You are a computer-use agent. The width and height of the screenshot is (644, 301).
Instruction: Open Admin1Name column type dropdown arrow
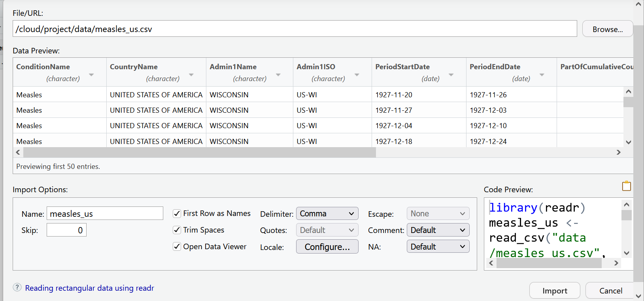pos(278,75)
